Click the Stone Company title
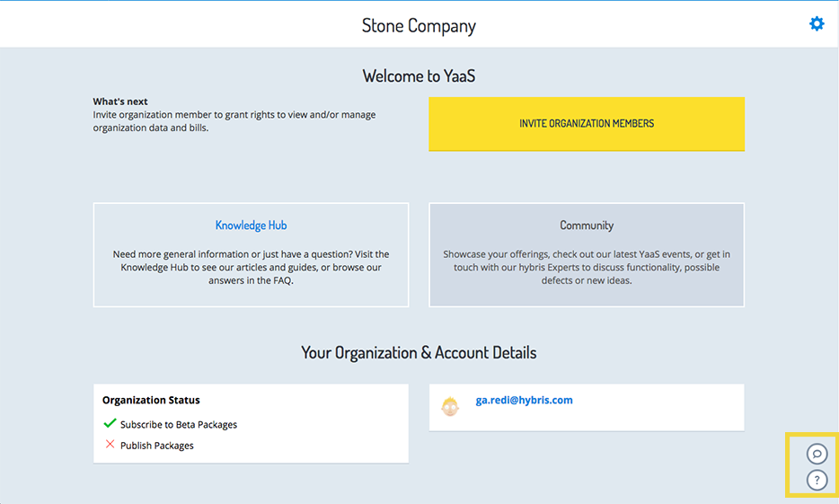This screenshot has height=504, width=839. pyautogui.click(x=419, y=26)
